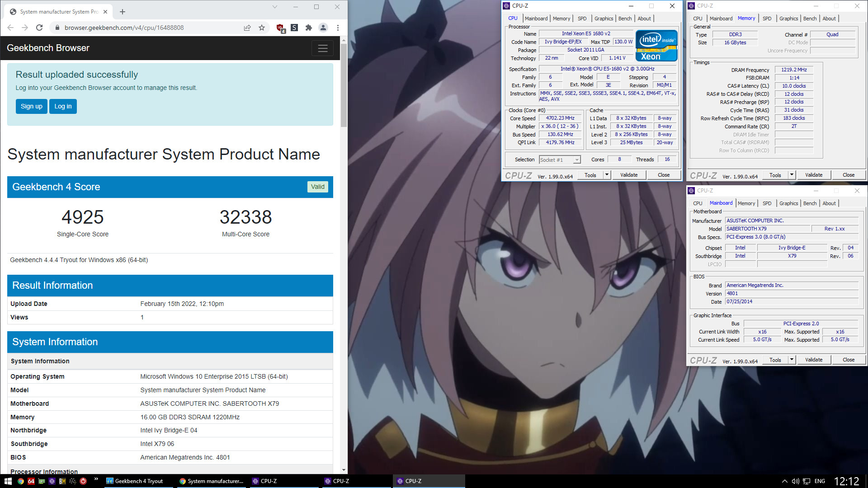Open the red shield extension icon

click(x=280, y=28)
